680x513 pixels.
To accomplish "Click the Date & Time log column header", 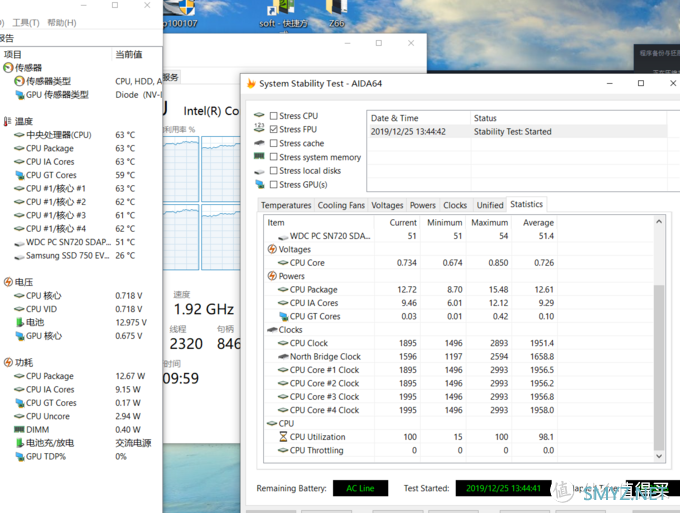I will pos(419,118).
